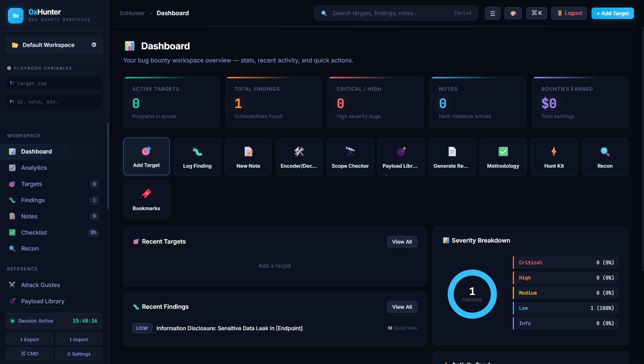The image size is (644, 364).
Task: Click the Low severity row
Action: (566, 308)
